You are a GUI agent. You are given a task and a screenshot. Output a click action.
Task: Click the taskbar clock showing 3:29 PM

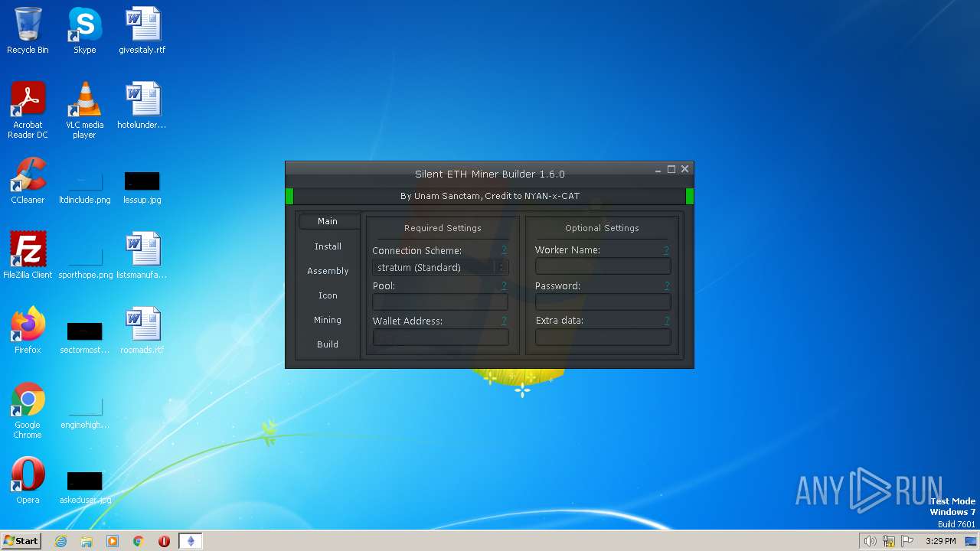pyautogui.click(x=940, y=541)
